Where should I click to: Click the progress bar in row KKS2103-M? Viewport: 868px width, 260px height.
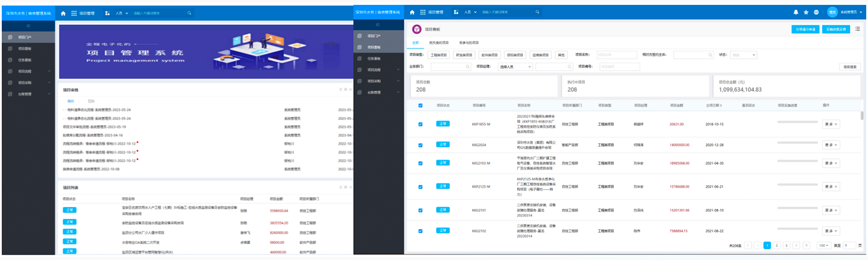tap(797, 161)
